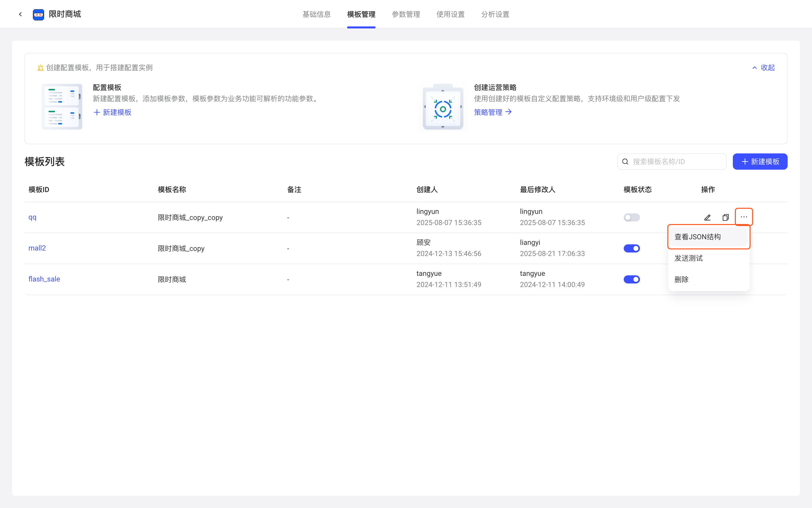This screenshot has width=812, height=508.
Task: Turn off the flash_sale template status switch
Action: (x=632, y=279)
